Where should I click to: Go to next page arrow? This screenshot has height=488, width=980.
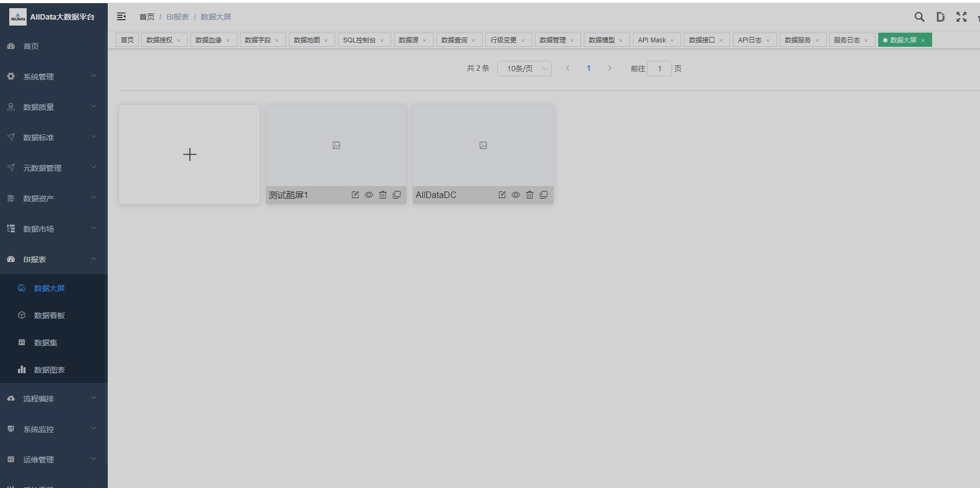tap(609, 69)
